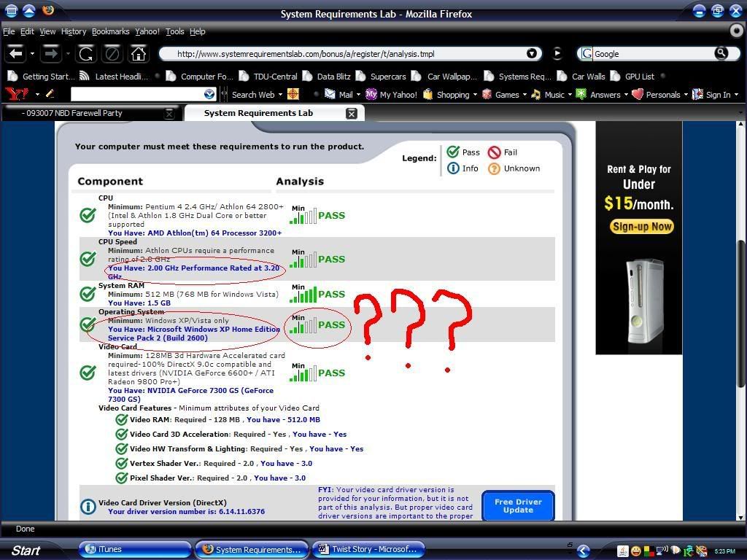Click the CPU performance bar meter
Screen dimensions: 747x560
[x=303, y=216]
